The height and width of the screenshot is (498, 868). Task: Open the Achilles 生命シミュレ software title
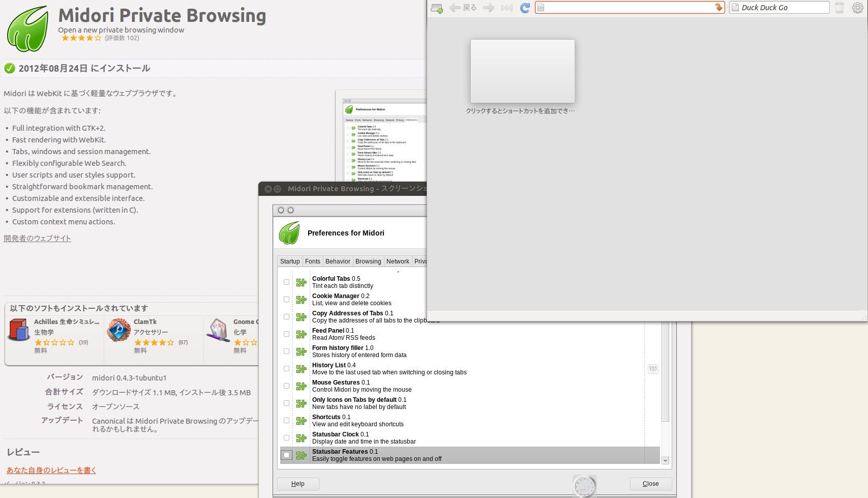coord(67,321)
